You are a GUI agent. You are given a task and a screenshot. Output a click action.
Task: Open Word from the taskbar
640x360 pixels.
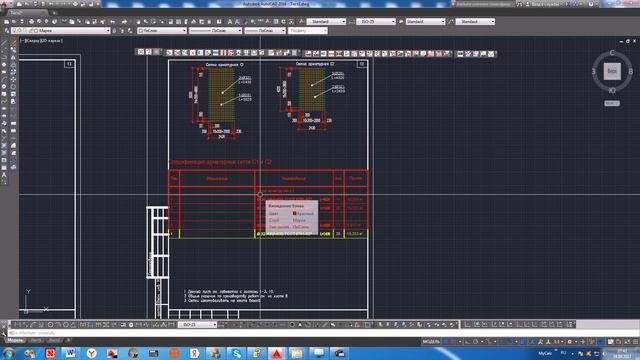point(70,353)
